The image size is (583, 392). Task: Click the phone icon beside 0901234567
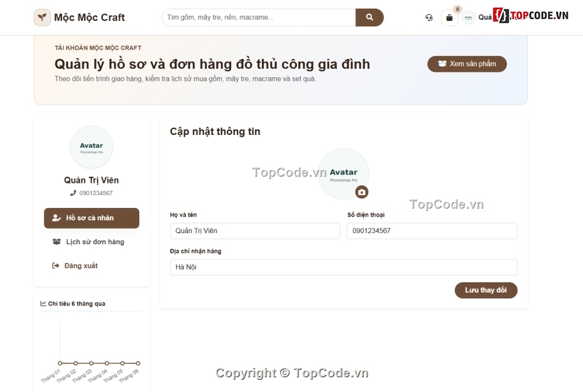click(x=73, y=193)
